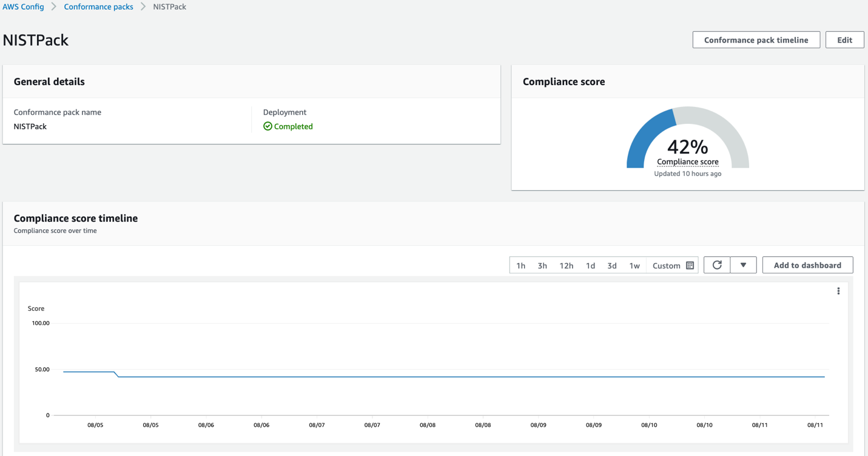Select the 1h time range
868x456 pixels.
click(x=520, y=265)
